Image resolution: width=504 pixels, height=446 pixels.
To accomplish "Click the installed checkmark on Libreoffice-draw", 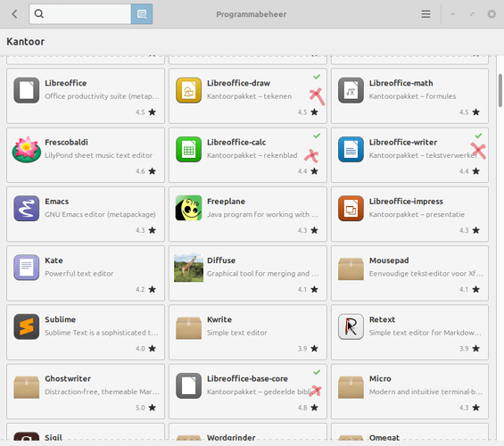I will (x=317, y=77).
